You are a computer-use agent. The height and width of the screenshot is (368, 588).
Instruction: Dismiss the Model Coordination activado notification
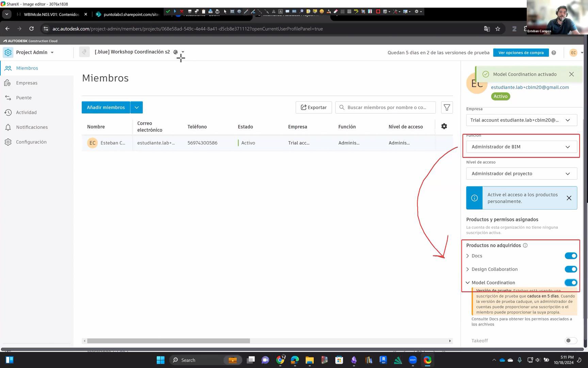[x=571, y=74]
